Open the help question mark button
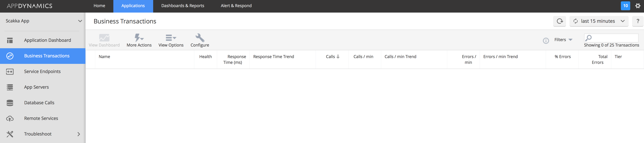644x143 pixels. (638, 21)
